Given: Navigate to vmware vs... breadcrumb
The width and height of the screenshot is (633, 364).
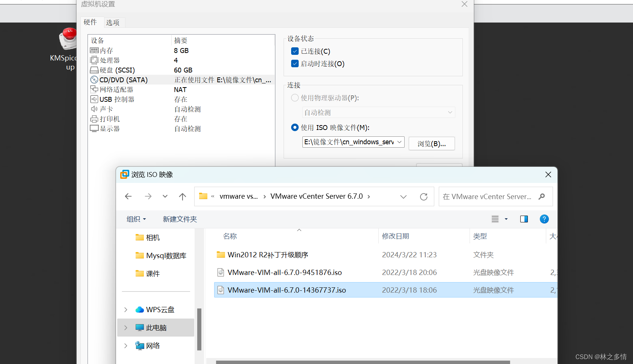Looking at the screenshot, I should click(x=239, y=196).
